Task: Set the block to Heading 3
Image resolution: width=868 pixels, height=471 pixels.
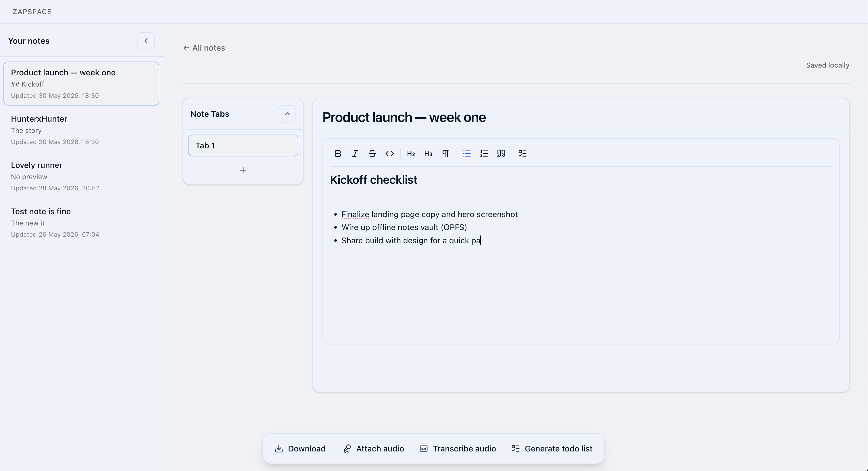Action: (428, 154)
